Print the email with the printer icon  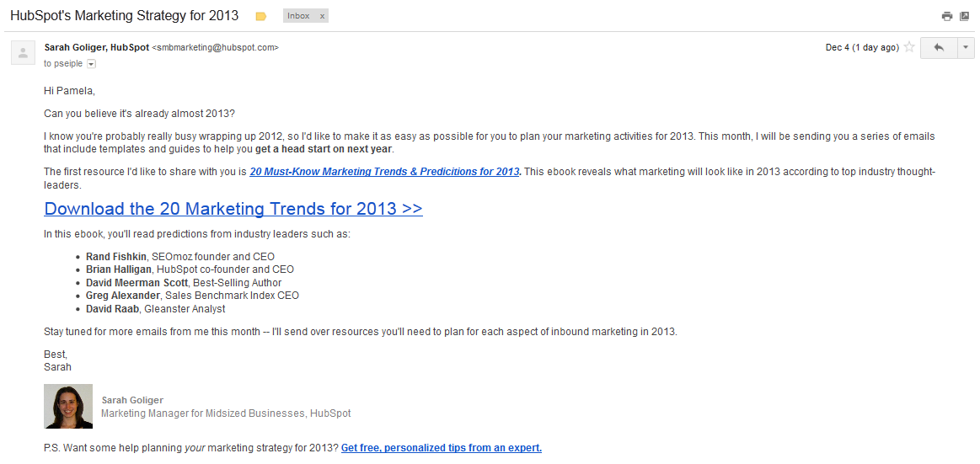coord(947,16)
